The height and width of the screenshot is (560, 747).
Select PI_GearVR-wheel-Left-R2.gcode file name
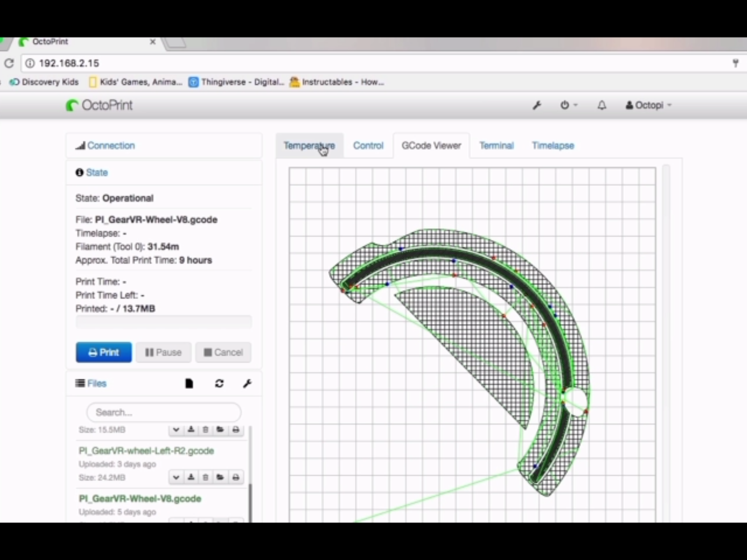coord(146,451)
